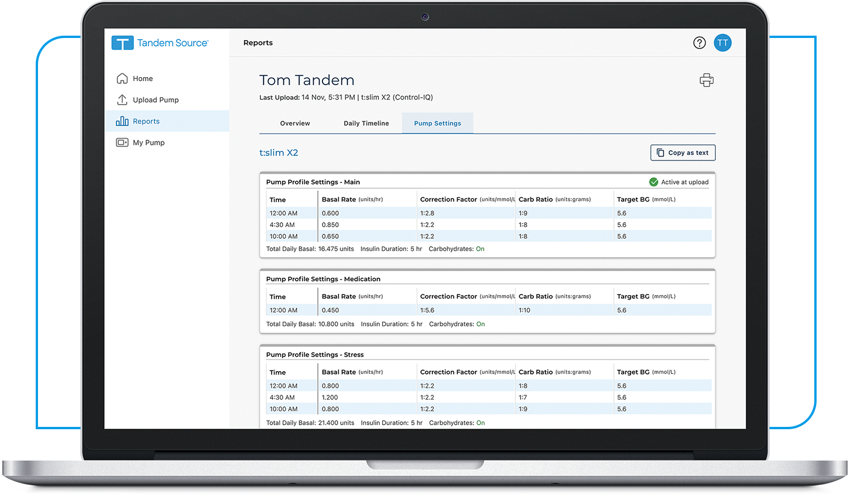Click the Stress profile 10:00 AM time cell
The width and height of the screenshot is (850, 504).
click(x=284, y=409)
